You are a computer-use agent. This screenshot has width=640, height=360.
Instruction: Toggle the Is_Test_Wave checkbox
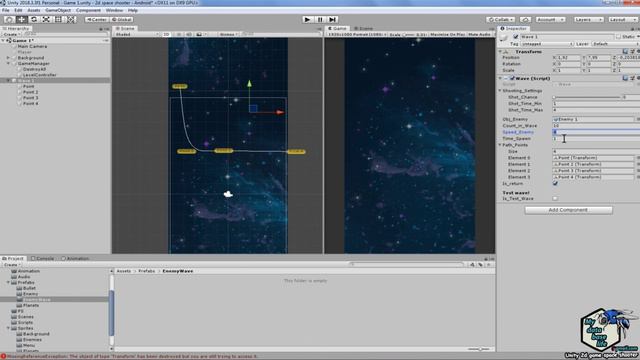555,198
